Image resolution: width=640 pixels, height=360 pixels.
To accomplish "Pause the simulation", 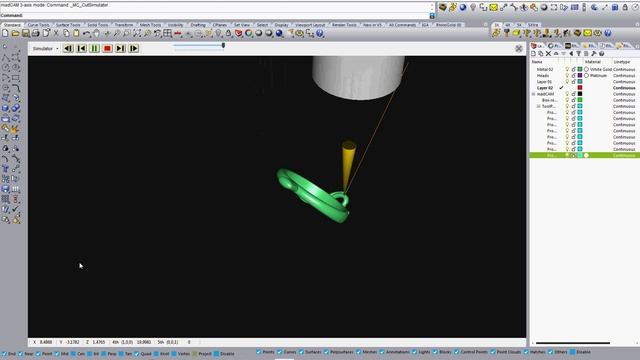I will [x=94, y=49].
